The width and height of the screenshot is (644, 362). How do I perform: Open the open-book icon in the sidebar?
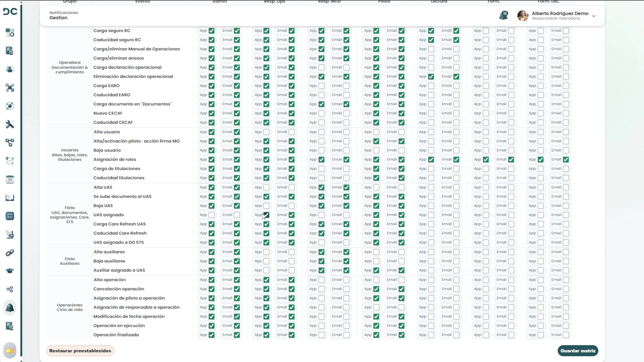pyautogui.click(x=10, y=198)
